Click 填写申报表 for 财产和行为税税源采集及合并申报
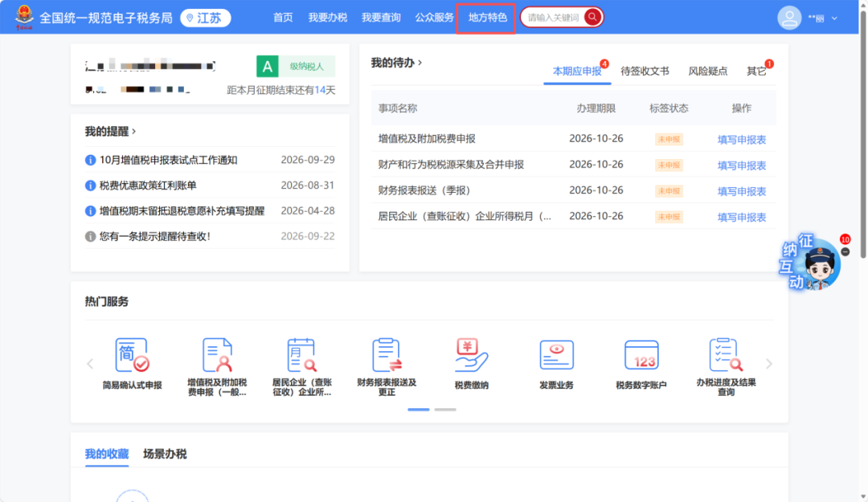Image resolution: width=868 pixels, height=502 pixels. 741,165
